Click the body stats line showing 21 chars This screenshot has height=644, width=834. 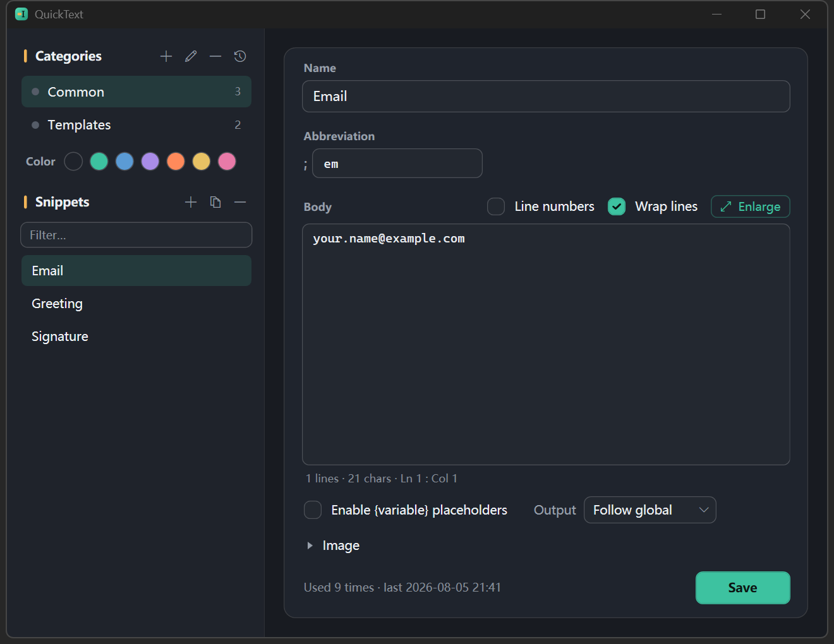tap(382, 479)
